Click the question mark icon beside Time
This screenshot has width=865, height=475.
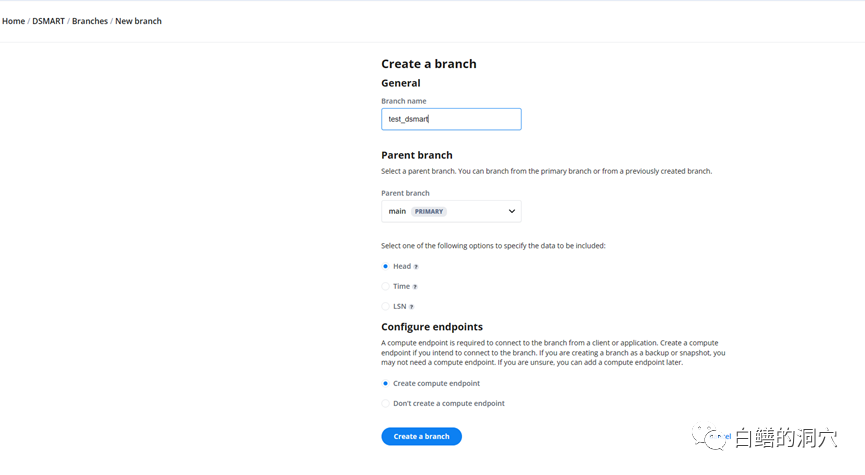point(415,287)
